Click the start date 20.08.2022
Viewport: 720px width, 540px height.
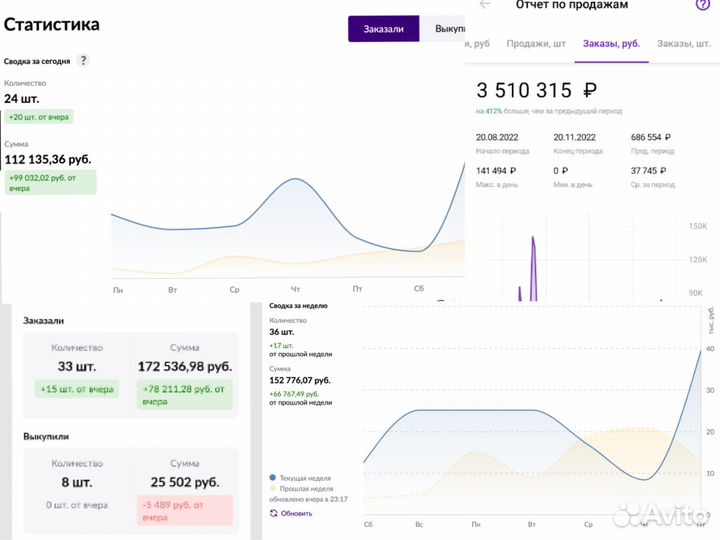pos(499,137)
